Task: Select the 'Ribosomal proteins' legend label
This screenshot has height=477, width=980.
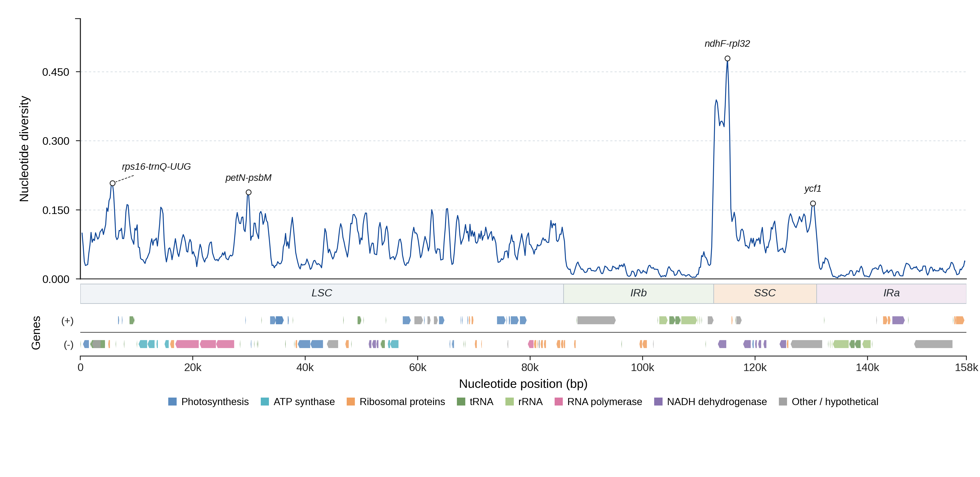Action: [x=402, y=402]
